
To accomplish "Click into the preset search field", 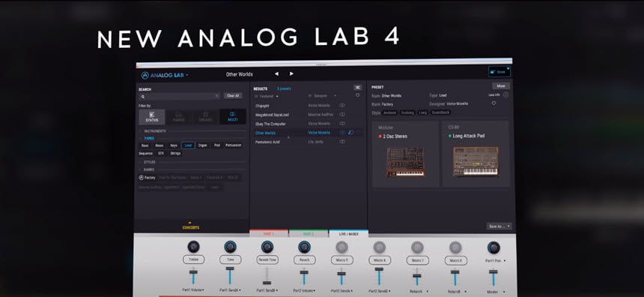I will [x=180, y=96].
